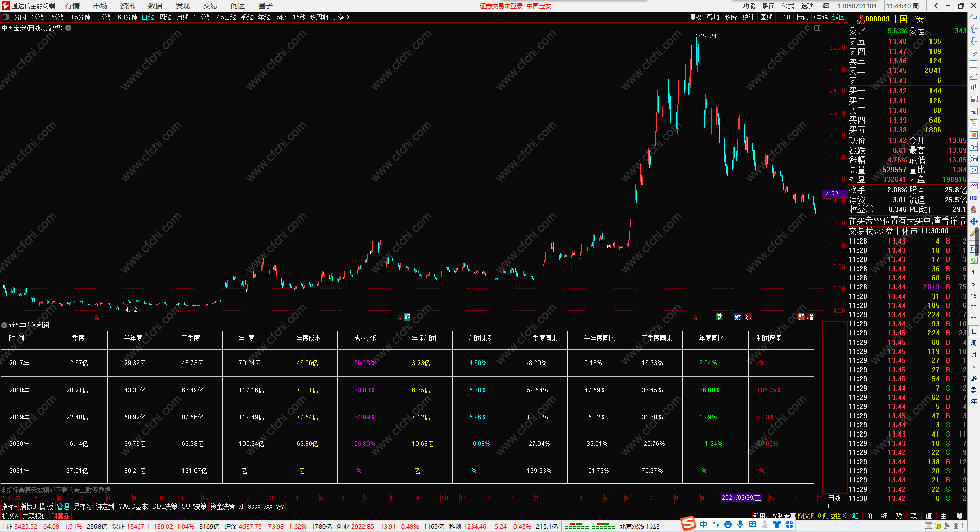Screen dimensions: 980x532
Task: Click the 通达信 logo icon in title bar
Action: point(6,6)
